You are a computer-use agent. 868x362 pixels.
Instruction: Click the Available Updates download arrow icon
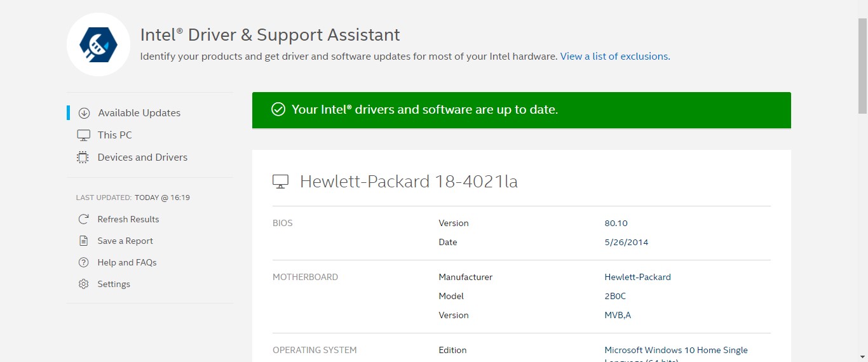[84, 113]
